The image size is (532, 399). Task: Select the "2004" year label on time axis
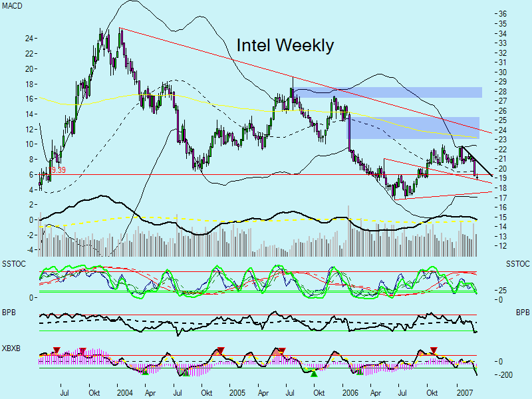124,392
